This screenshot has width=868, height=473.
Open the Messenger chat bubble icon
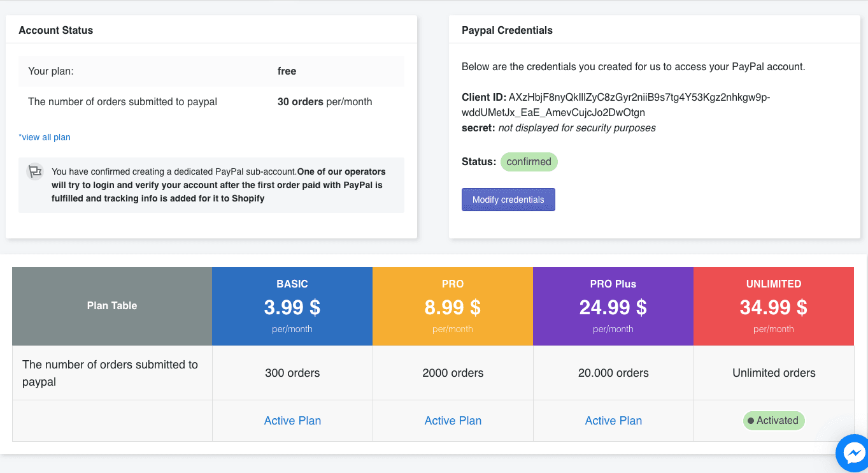(852, 453)
